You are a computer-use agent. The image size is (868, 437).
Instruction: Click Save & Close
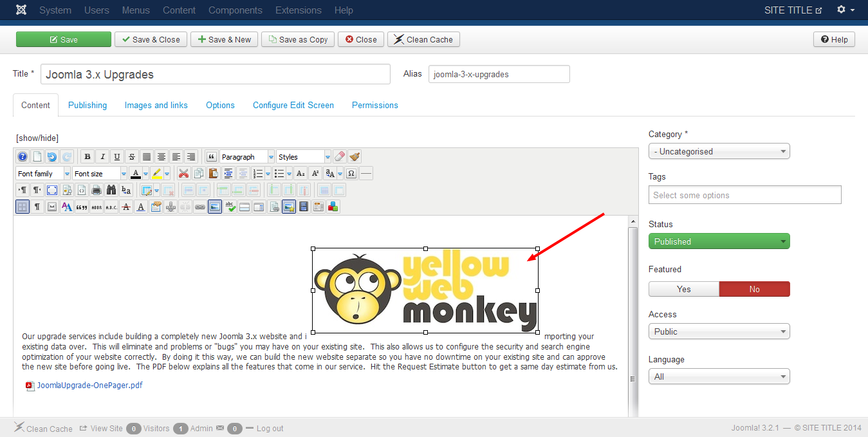151,39
